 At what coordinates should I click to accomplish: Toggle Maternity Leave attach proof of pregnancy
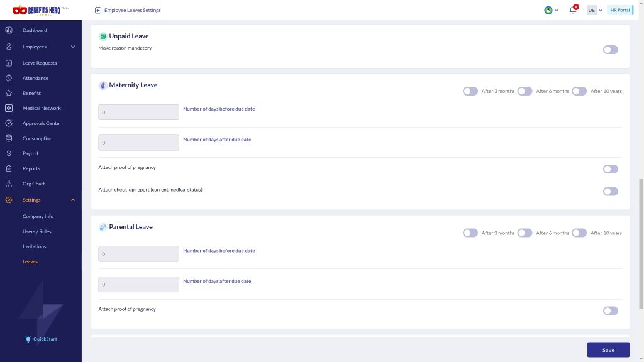[610, 169]
